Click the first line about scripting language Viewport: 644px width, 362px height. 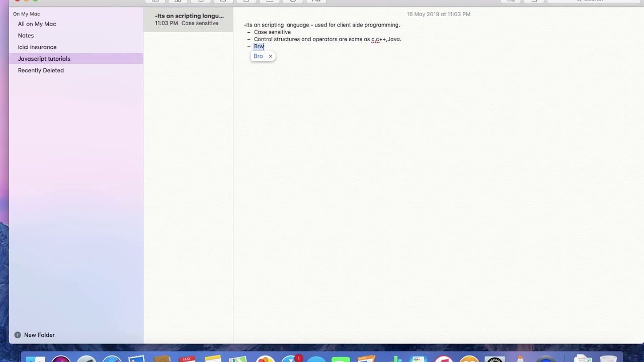pyautogui.click(x=322, y=25)
